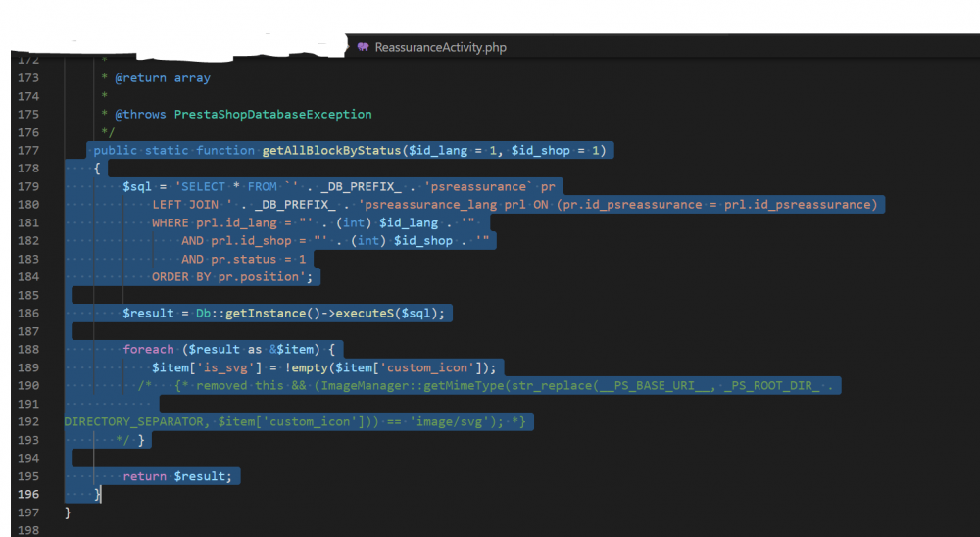
Task: Click the PHP elephant icon on the tab
Action: (364, 47)
